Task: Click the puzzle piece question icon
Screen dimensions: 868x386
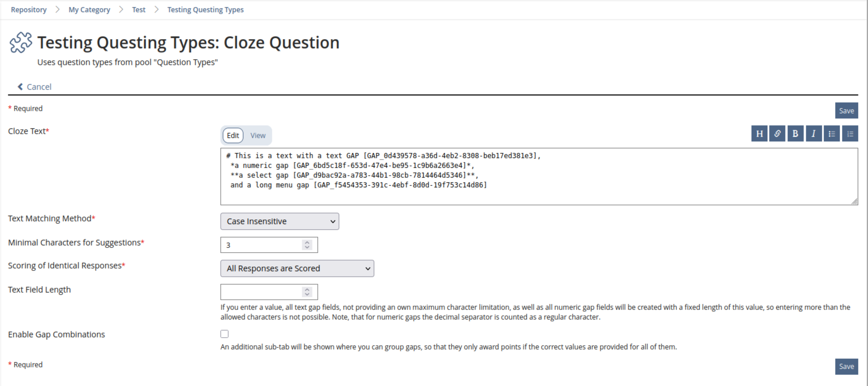Action: (21, 43)
